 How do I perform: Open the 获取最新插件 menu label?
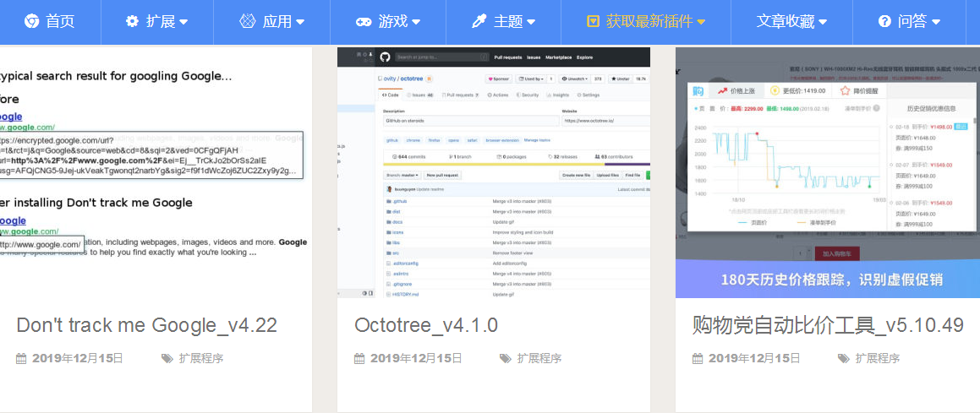(x=649, y=21)
